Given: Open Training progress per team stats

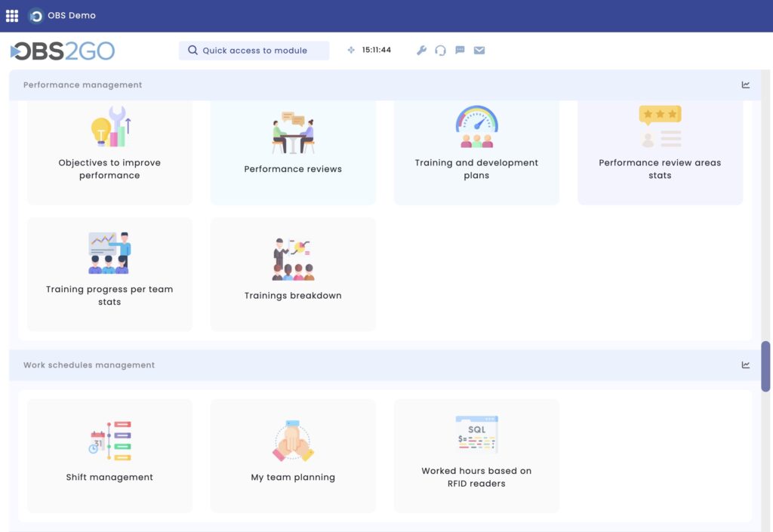Looking at the screenshot, I should click(x=109, y=275).
